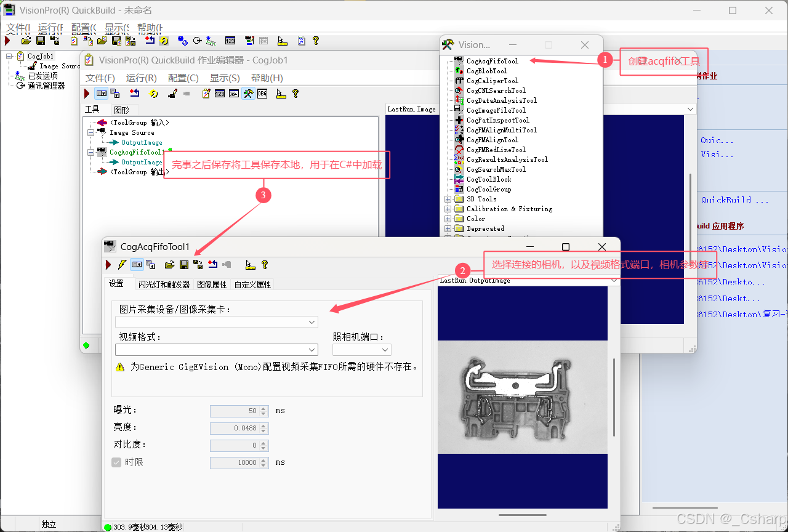This screenshot has height=532, width=788.
Task: Select CogToolBlock in the tools list
Action: [489, 179]
